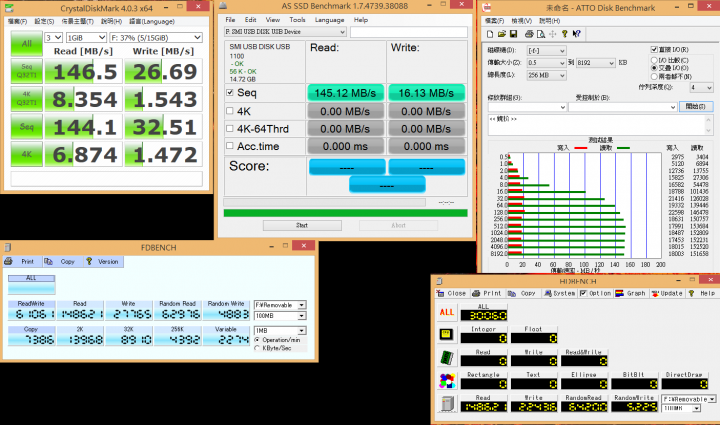Screen dimensions: 720x425
Task: Click the CPU chip icon in HDBENCH
Action: coord(446,335)
